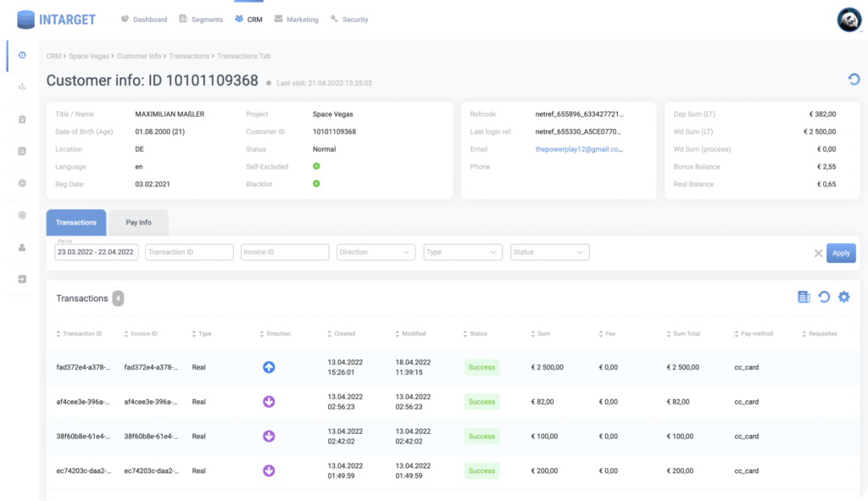Open the Dashboard menu

coord(144,19)
